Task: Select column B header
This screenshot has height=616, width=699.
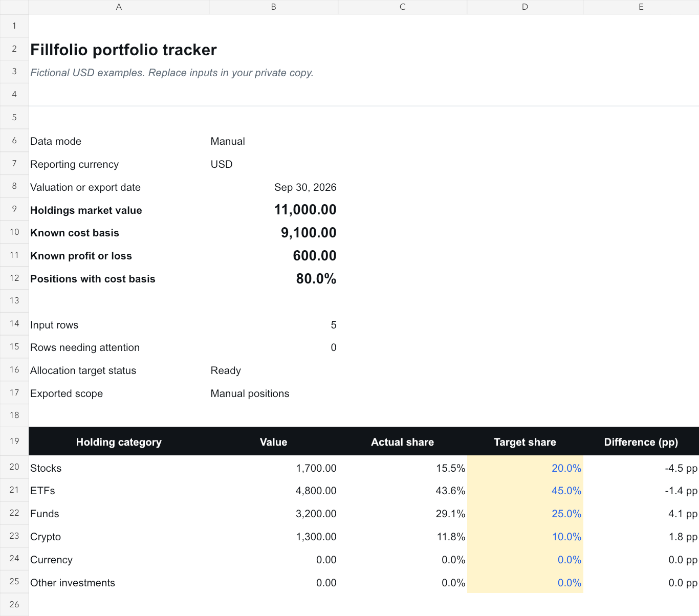Action: (x=273, y=7)
